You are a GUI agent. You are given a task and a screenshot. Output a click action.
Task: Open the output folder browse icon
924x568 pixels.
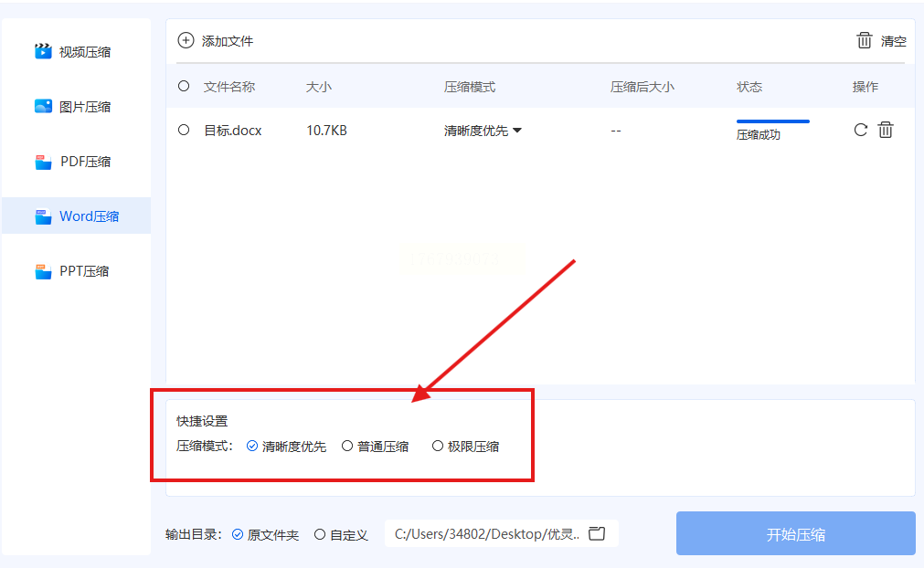tap(597, 534)
